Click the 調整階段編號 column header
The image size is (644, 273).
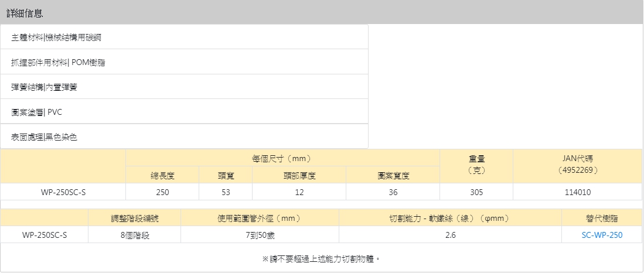134,218
